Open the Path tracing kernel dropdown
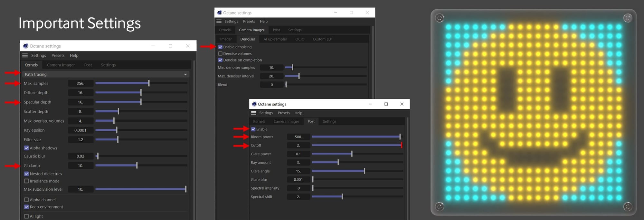 pyautogui.click(x=106, y=74)
